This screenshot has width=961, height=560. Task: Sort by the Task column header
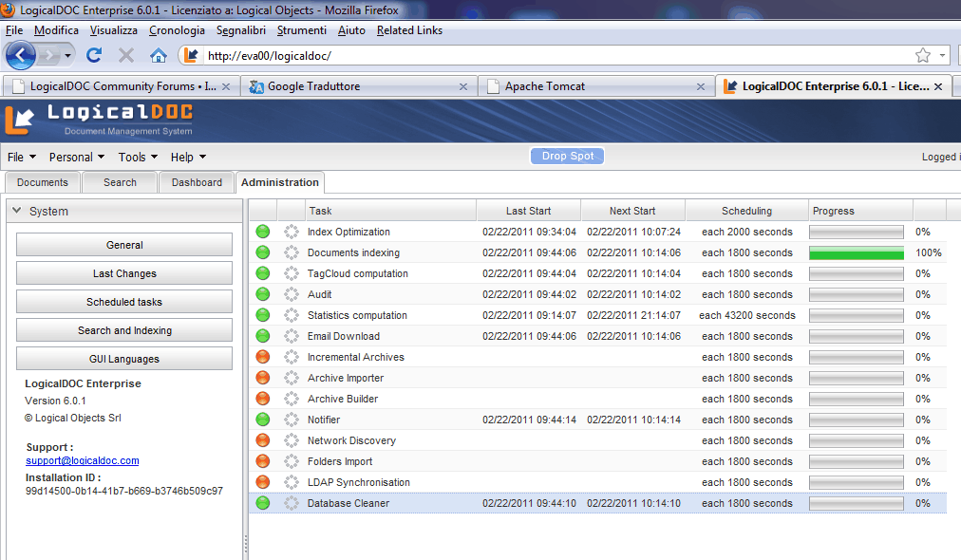coord(390,210)
